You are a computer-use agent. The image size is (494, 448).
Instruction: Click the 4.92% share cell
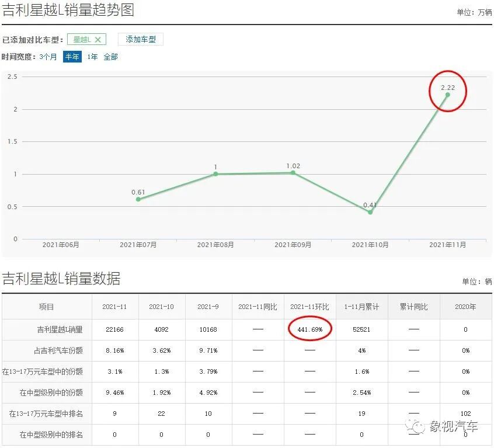point(208,393)
